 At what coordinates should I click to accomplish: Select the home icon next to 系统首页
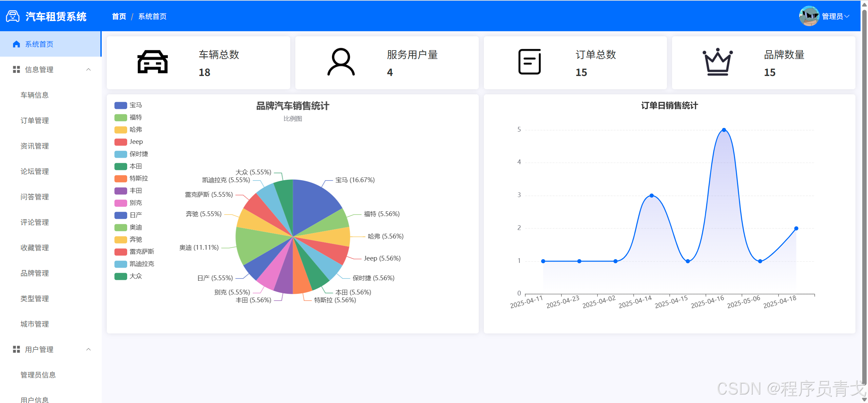coord(16,44)
